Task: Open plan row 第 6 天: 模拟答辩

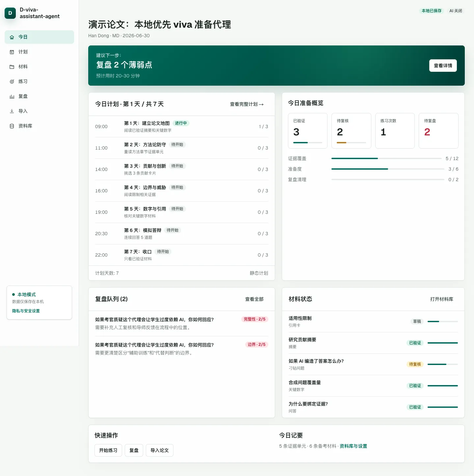Action: [182, 234]
